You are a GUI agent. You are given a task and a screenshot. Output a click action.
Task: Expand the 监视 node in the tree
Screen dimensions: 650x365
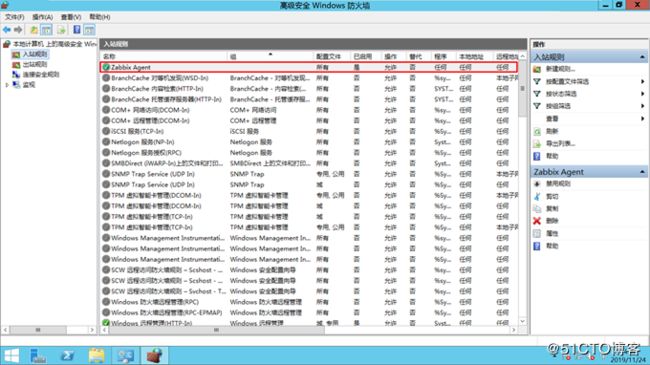tap(7, 85)
